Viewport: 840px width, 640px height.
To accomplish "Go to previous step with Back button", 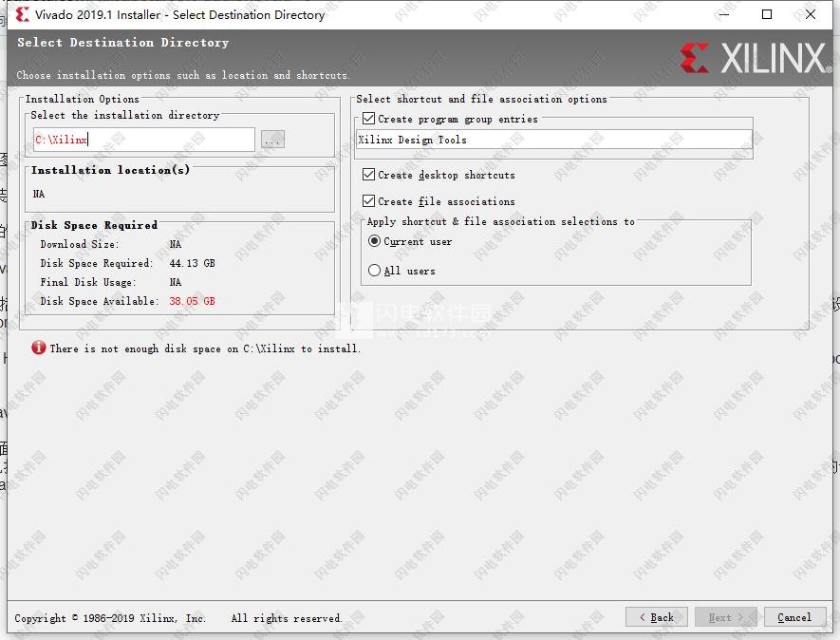I will pos(656,617).
